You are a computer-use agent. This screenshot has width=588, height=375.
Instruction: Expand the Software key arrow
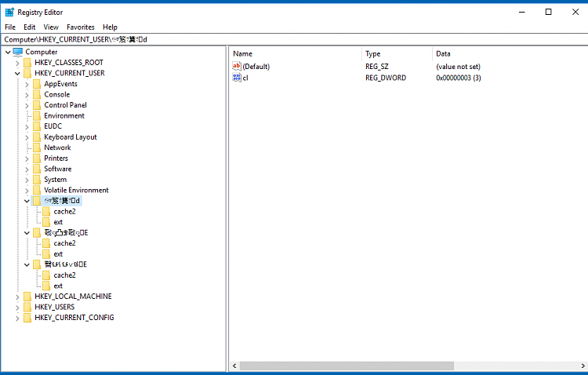point(27,169)
